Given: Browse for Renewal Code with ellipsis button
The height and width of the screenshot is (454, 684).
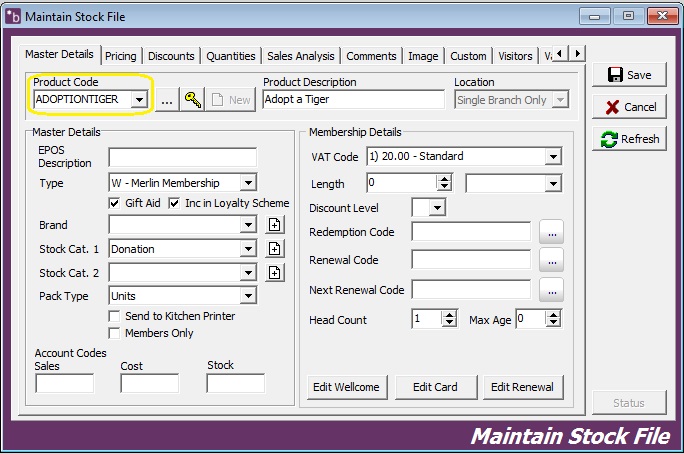Looking at the screenshot, I should [551, 261].
